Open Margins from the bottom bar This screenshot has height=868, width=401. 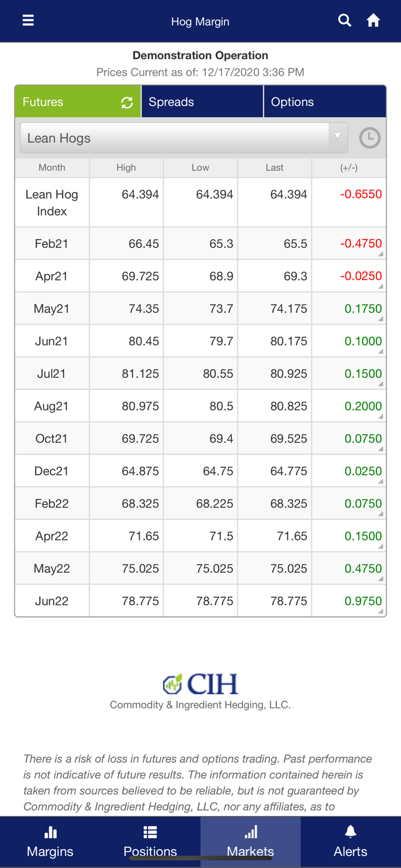(x=50, y=841)
